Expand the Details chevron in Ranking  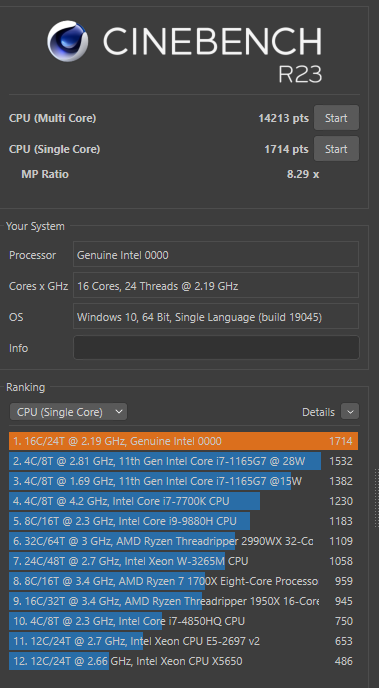tap(350, 412)
